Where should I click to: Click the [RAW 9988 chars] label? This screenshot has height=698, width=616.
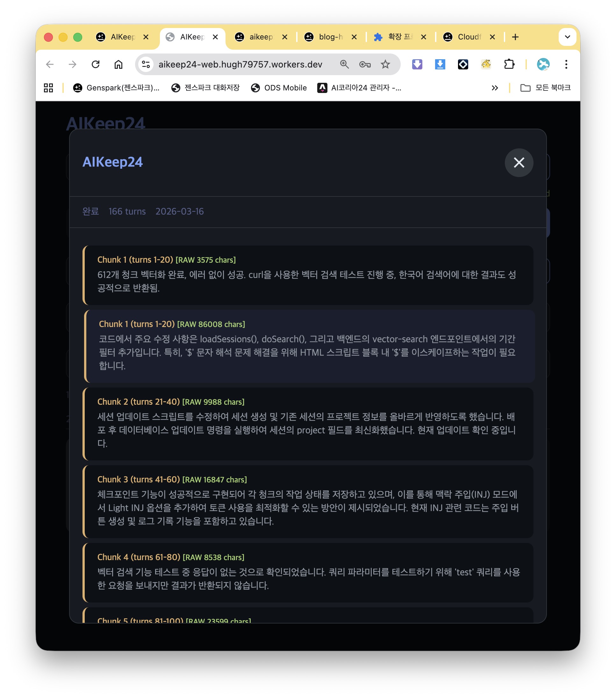[x=213, y=402]
